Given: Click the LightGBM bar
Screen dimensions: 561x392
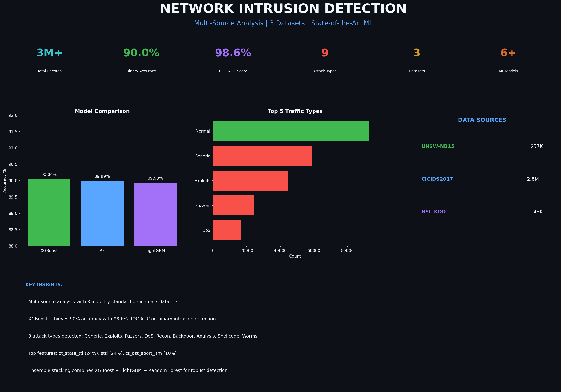Looking at the screenshot, I should tap(155, 214).
